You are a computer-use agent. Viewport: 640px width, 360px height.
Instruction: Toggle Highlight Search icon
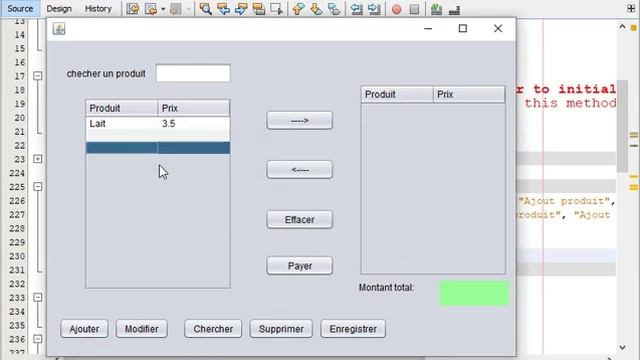pos(259,9)
